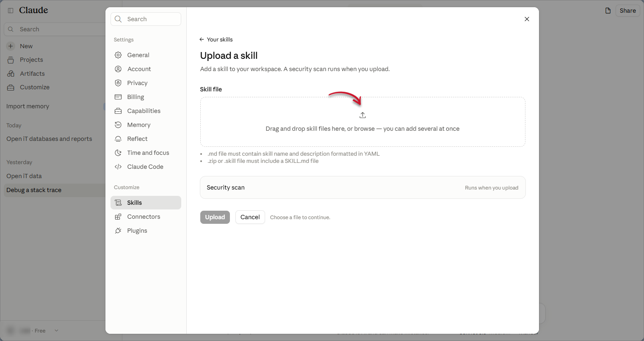Viewport: 644px width, 341px height.
Task: Click the Skills icon in Customize
Action: click(x=118, y=203)
